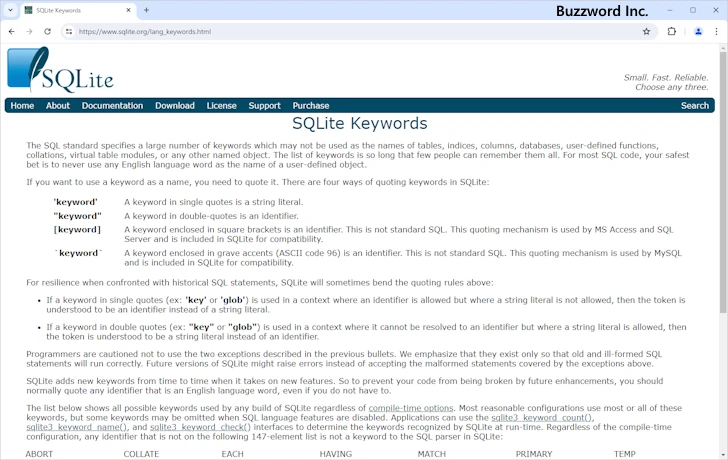Open the Support navigation item
728x460 pixels.
click(264, 105)
